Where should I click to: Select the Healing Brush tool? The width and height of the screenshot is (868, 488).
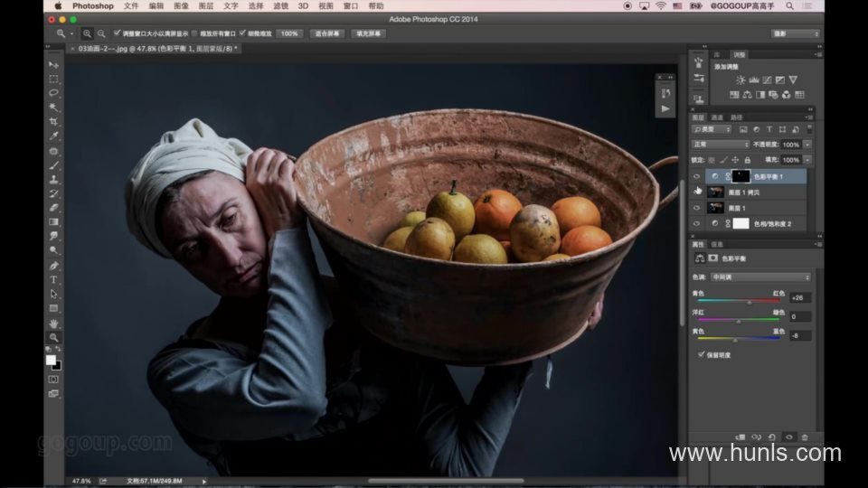tap(53, 151)
